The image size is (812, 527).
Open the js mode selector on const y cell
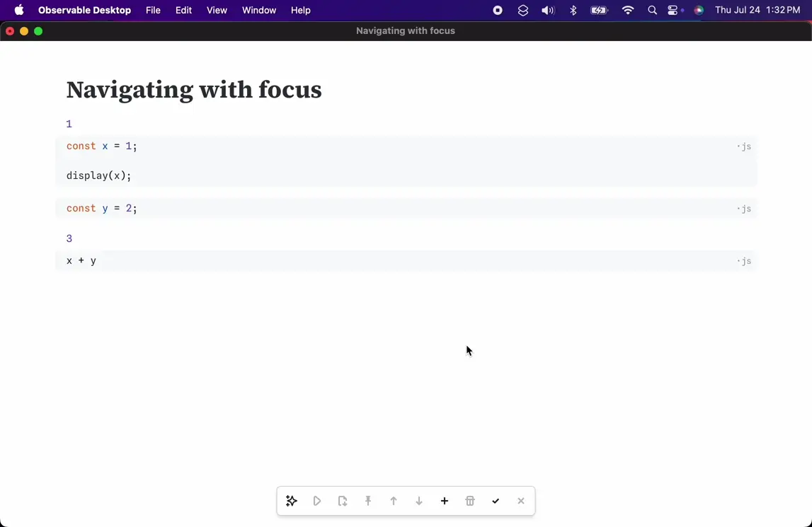click(x=744, y=209)
